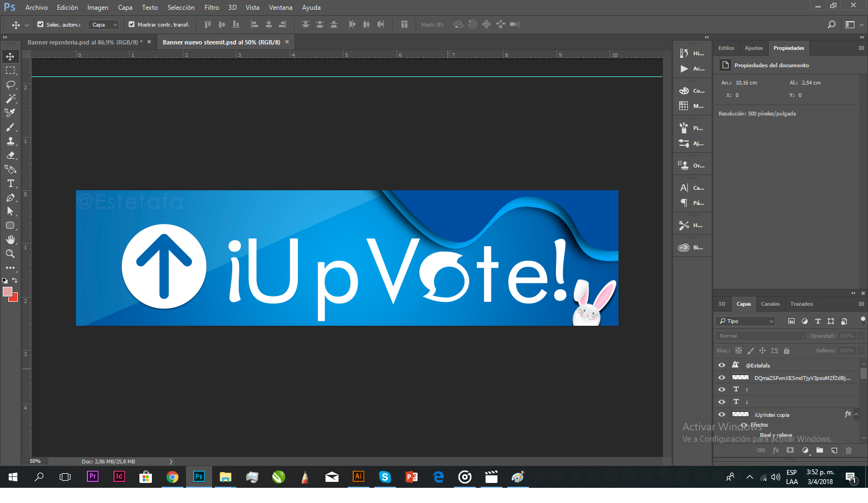This screenshot has width=868, height=503.
Task: Swap foreground and background colors
Action: pos(15,280)
